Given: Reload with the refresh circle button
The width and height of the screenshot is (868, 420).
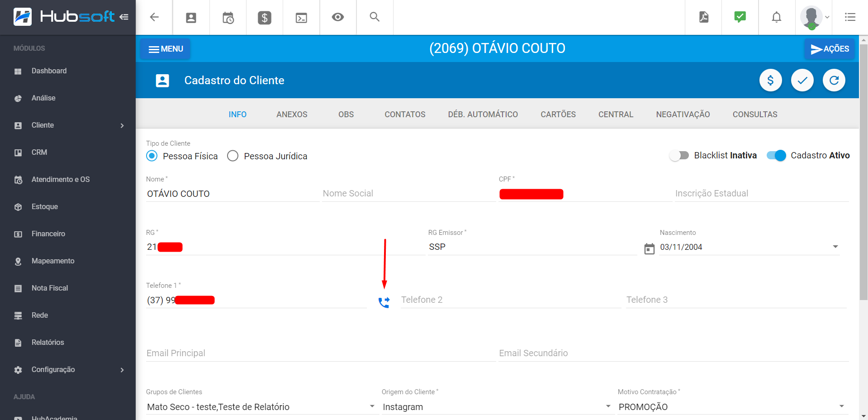Looking at the screenshot, I should click(x=834, y=81).
